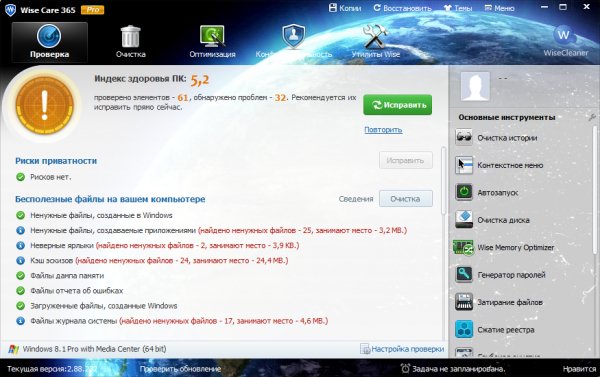
Task: Select Загруженные файлы, созданные Windows row
Action: (97, 306)
